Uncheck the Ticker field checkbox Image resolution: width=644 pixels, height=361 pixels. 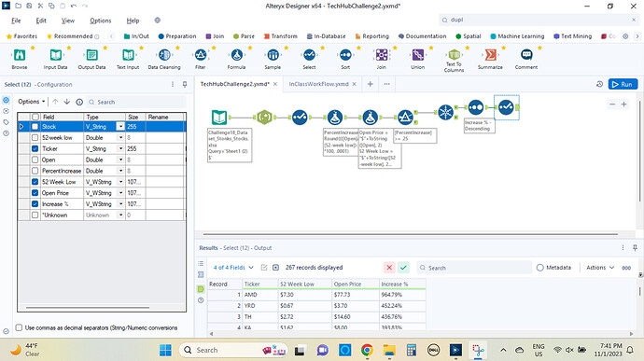point(35,148)
